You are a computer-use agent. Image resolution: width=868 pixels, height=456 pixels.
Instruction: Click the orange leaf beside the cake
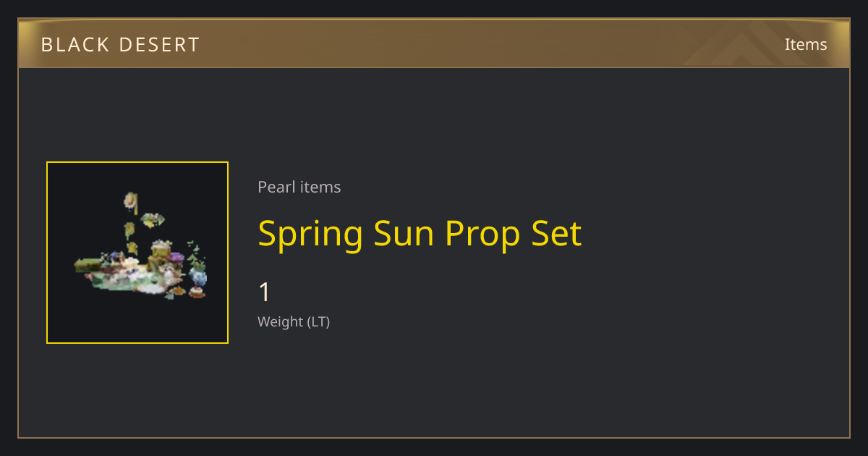177,291
